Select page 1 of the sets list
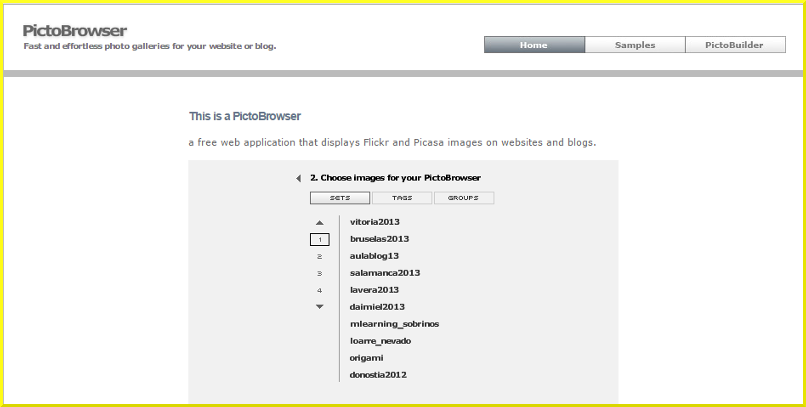Viewport: 806px width, 407px height. coord(319,240)
